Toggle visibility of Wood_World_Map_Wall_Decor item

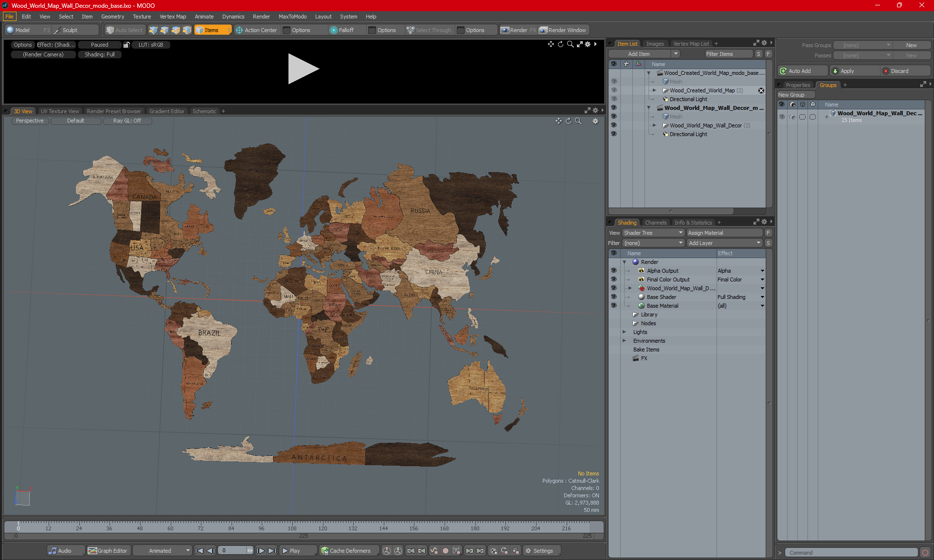pyautogui.click(x=613, y=125)
